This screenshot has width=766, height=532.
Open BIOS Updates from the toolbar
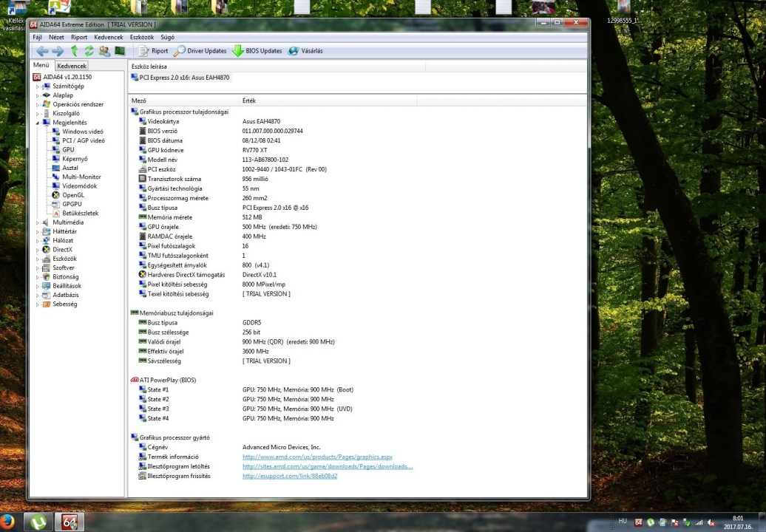[x=257, y=51]
